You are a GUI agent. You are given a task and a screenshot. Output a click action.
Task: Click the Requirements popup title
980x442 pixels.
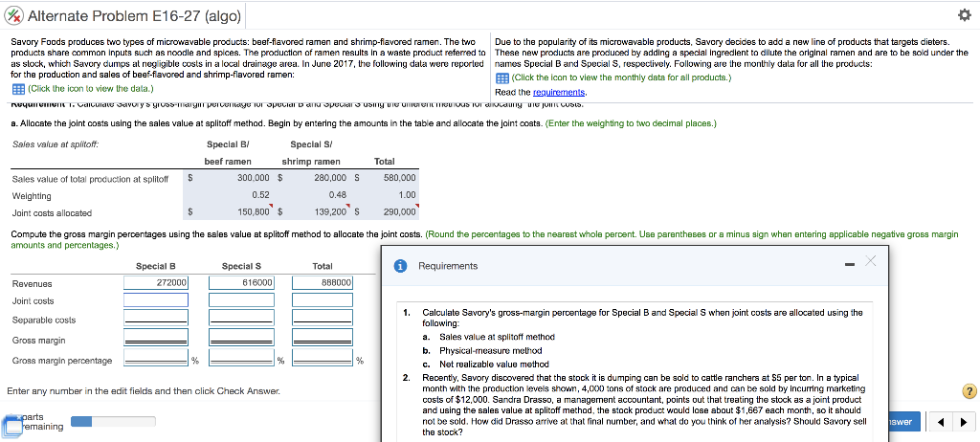tap(448, 266)
